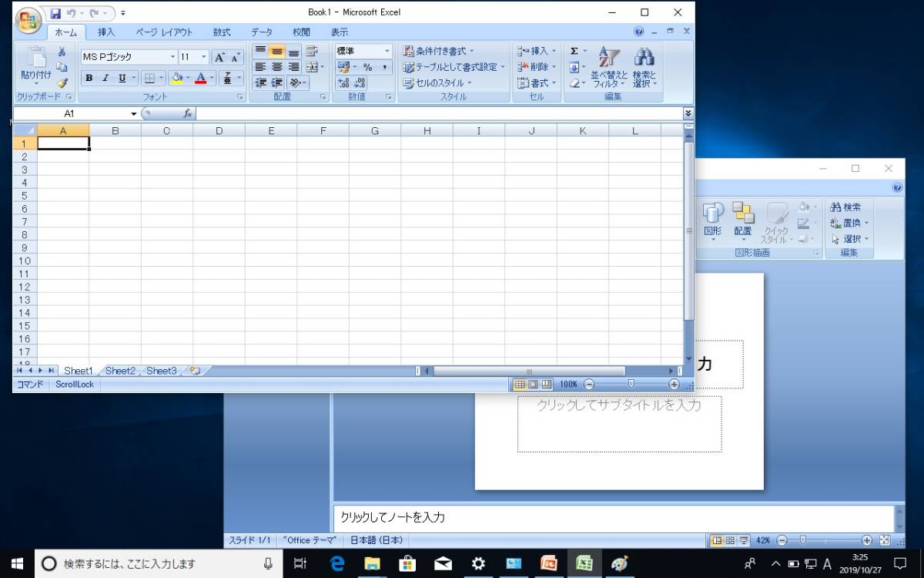Open Excel Help question mark icon
Viewport: 924px width, 578px height.
point(638,32)
